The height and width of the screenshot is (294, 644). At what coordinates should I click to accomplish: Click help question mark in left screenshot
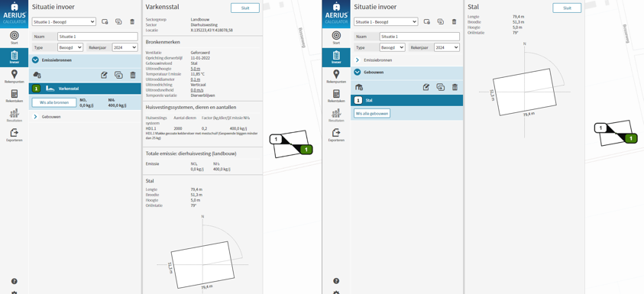coord(15,281)
